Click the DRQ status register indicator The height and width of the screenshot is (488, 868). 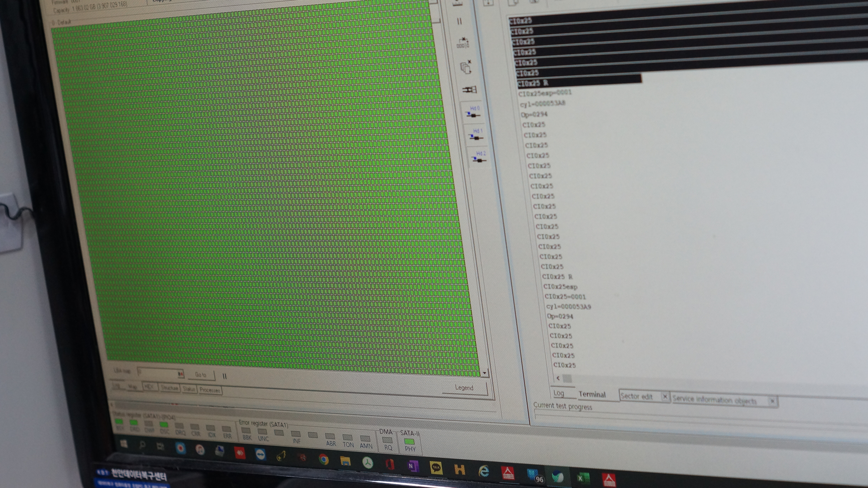tap(179, 426)
